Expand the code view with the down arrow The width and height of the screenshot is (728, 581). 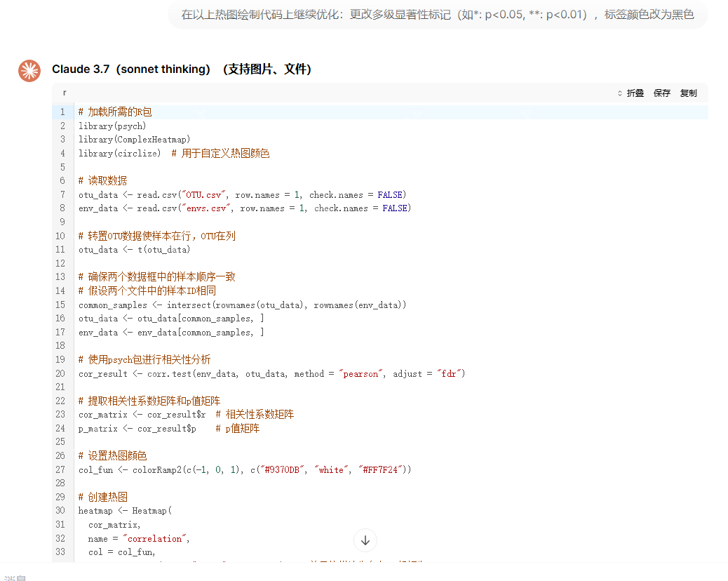[365, 540]
